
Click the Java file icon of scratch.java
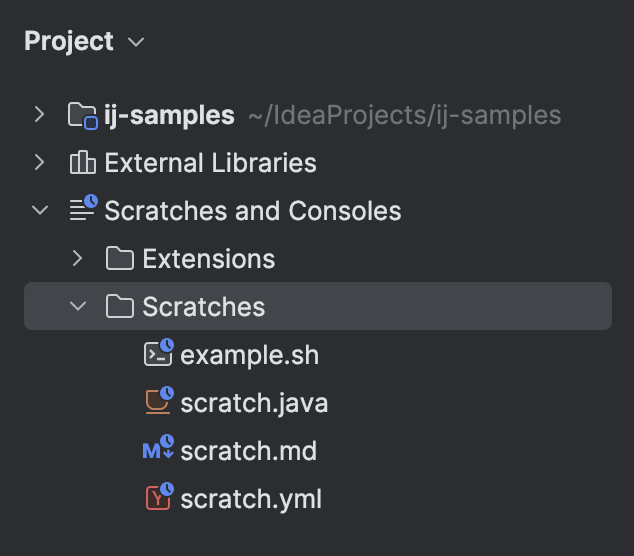pyautogui.click(x=158, y=402)
